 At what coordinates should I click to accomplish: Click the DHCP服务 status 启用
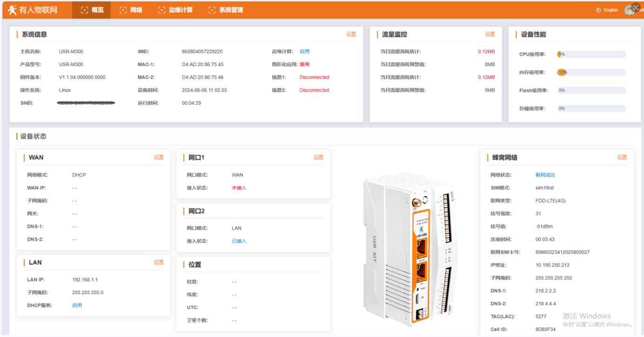tap(77, 305)
